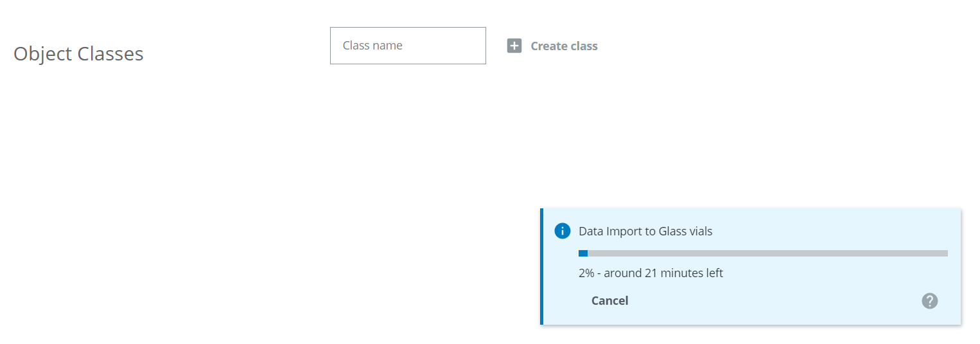The height and width of the screenshot is (344, 980).
Task: Click the blue left edge of the notification
Action: click(542, 266)
